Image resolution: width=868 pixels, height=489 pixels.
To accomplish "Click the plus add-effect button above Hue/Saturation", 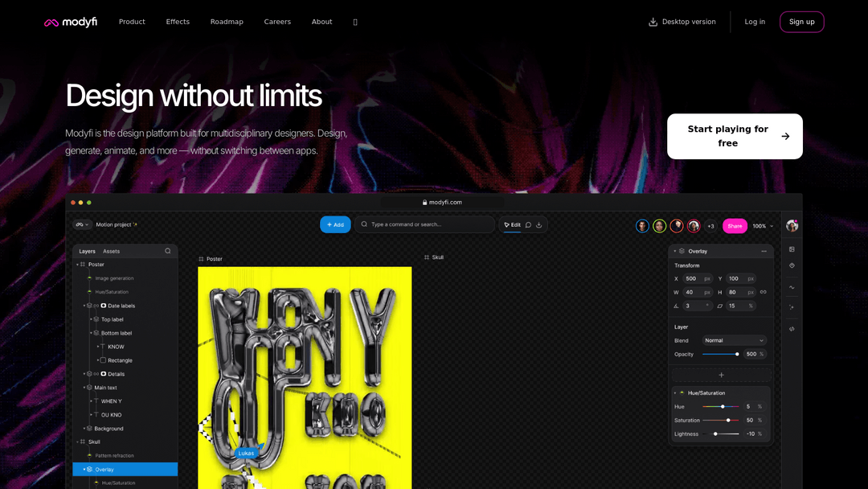I will coord(721,375).
